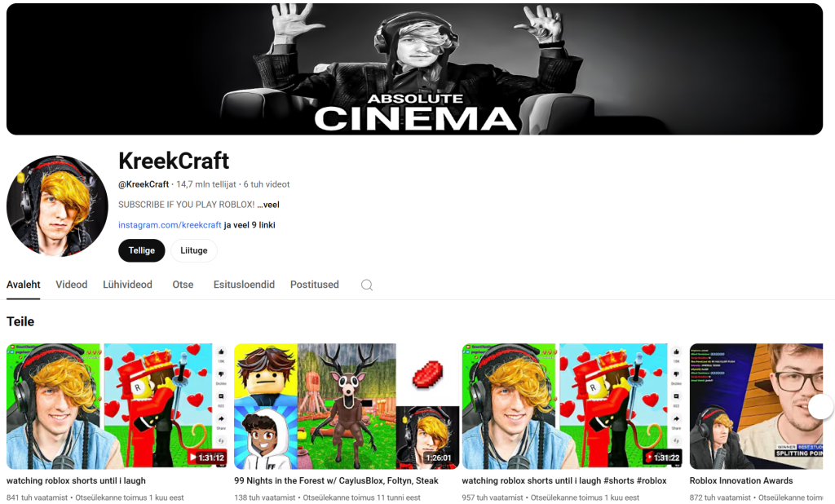Switch to the Videod tab
The width and height of the screenshot is (835, 504).
tap(71, 285)
